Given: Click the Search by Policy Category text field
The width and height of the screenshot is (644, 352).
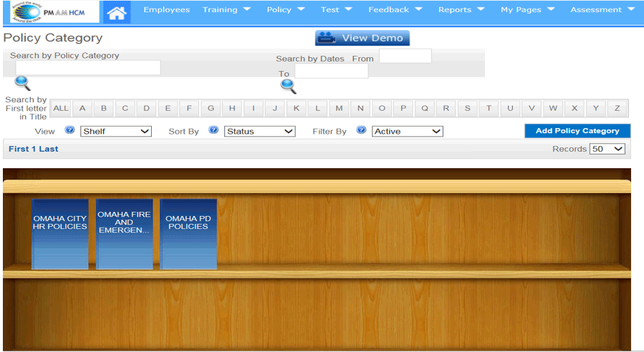Looking at the screenshot, I should pos(88,67).
